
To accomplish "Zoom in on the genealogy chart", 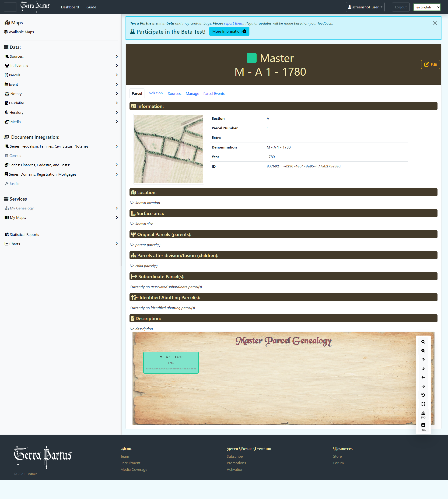I will point(423,342).
